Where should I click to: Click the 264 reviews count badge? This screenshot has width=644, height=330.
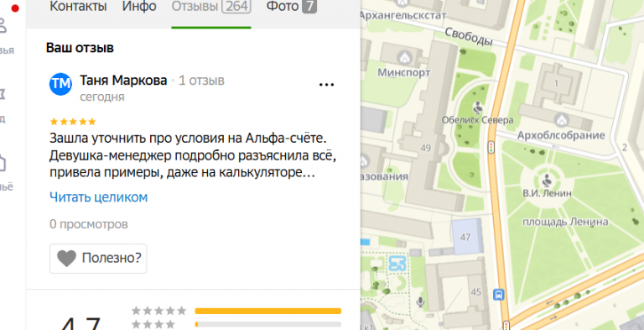pos(236,6)
